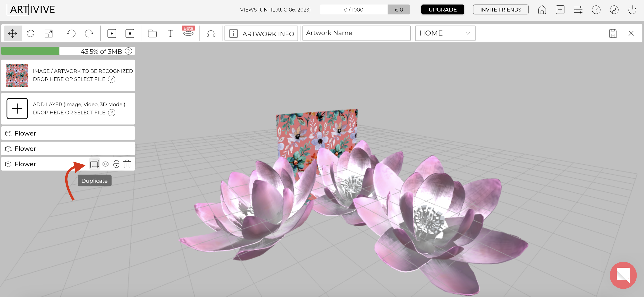644x297 pixels.
Task: Select the Move tool in toolbar
Action: 12,33
